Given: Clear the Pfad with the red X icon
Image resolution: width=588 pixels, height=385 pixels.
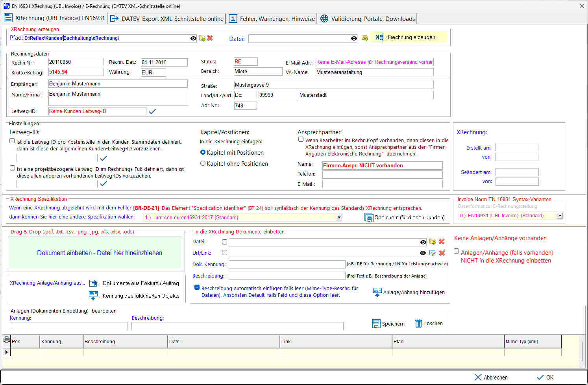Looking at the screenshot, I should tap(210, 38).
